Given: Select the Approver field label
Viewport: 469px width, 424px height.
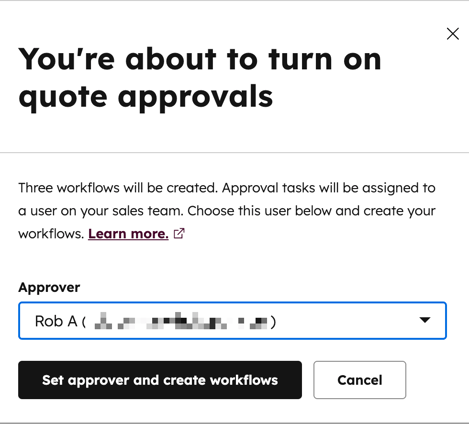Looking at the screenshot, I should (x=49, y=287).
